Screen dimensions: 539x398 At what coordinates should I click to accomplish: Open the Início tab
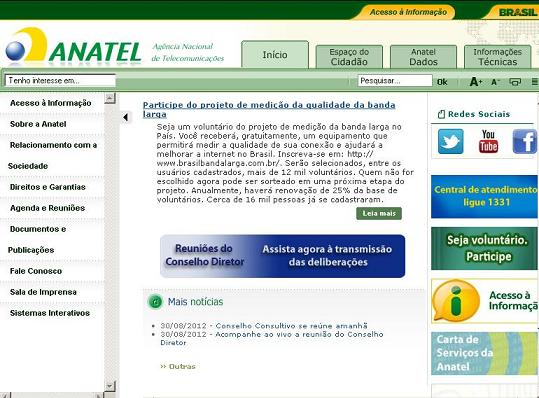tap(275, 55)
